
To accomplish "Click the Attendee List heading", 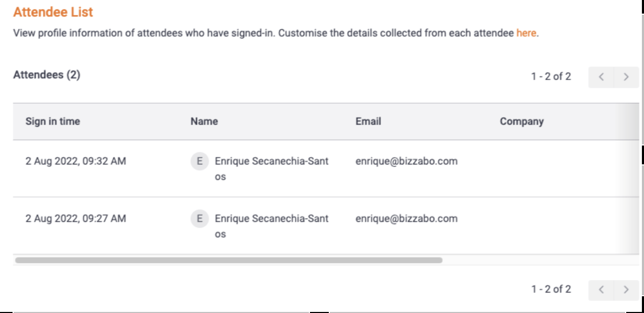I will pyautogui.click(x=53, y=12).
